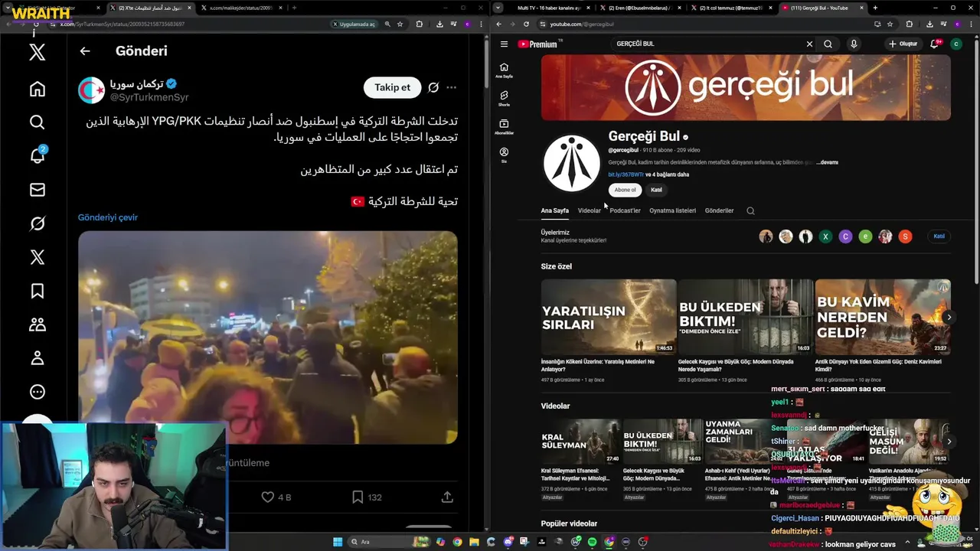
Task: Open bookmarks icon in X sidebar
Action: pyautogui.click(x=37, y=291)
